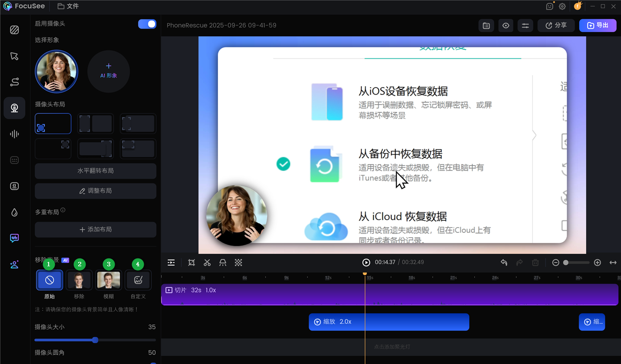
Task: Open the audio waveform panel in the sidebar
Action: click(x=14, y=134)
